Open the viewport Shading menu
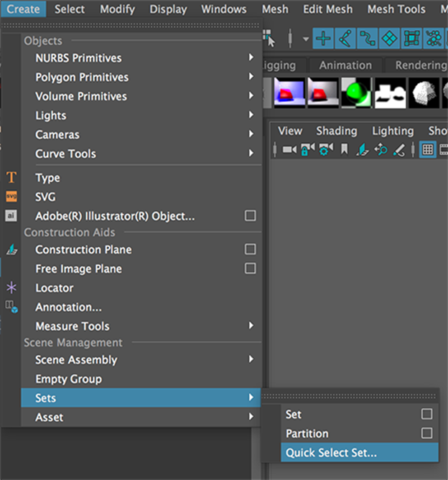This screenshot has height=480, width=448. pyautogui.click(x=337, y=131)
